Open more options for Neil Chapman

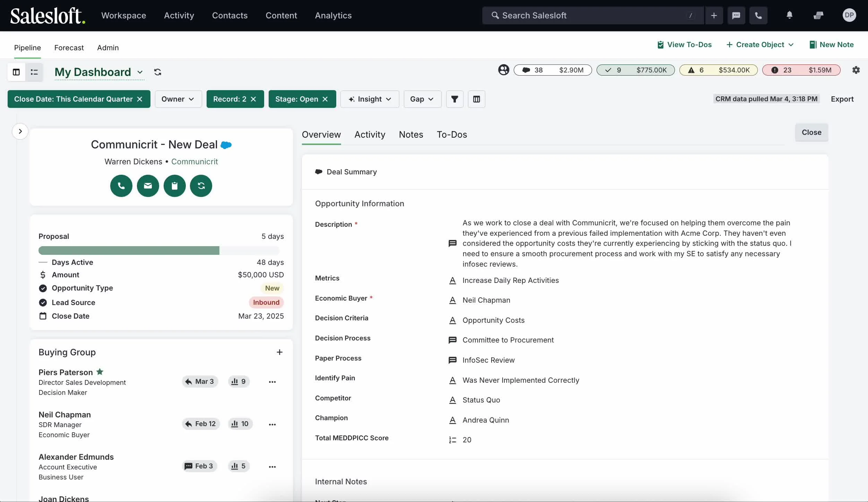[x=272, y=424]
